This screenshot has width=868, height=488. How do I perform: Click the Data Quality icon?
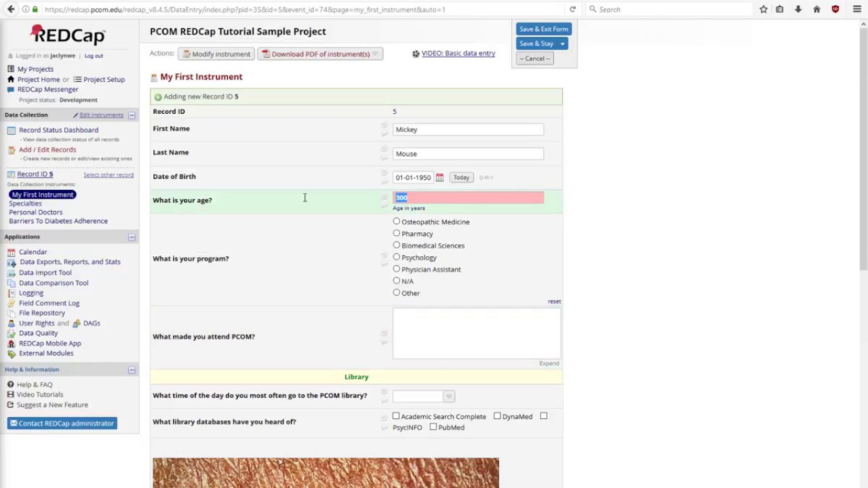[11, 333]
